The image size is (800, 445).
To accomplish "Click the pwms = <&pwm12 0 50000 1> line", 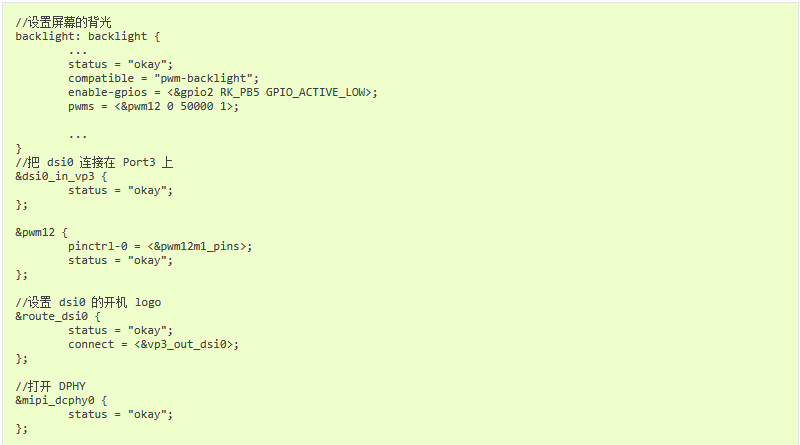I will coord(153,107).
